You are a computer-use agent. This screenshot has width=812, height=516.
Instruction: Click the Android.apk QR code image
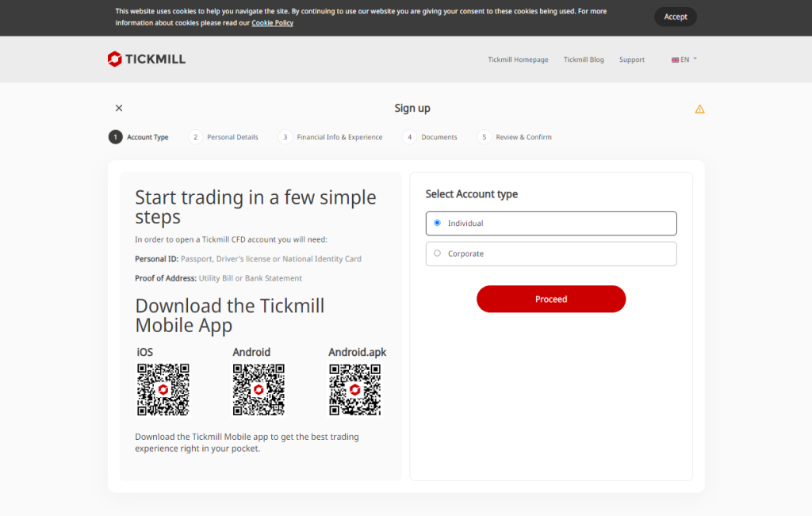coord(354,389)
